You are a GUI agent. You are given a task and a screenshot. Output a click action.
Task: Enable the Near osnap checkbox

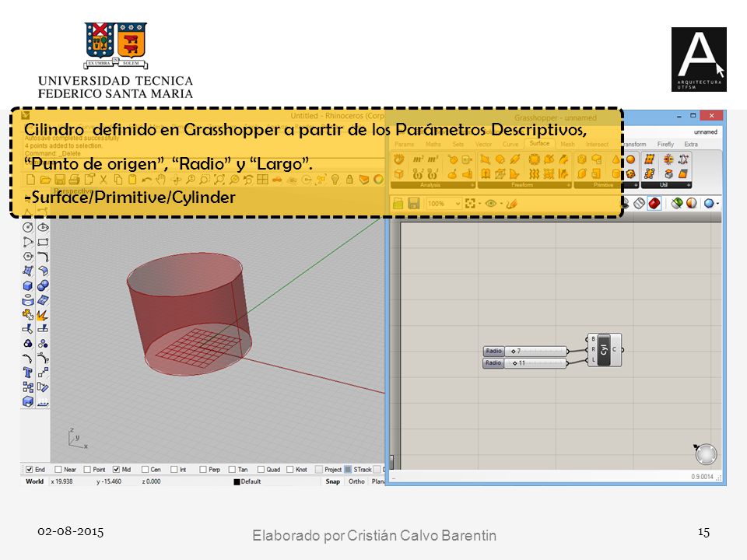point(58,470)
